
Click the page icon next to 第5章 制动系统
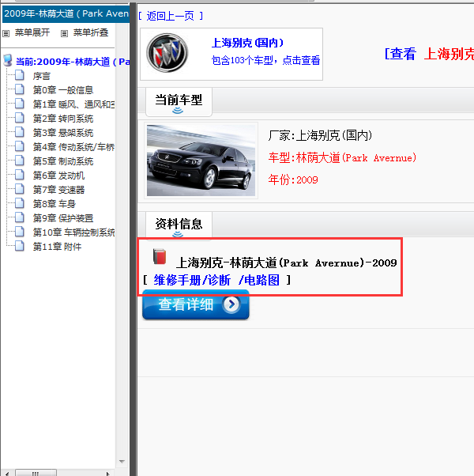[20, 161]
